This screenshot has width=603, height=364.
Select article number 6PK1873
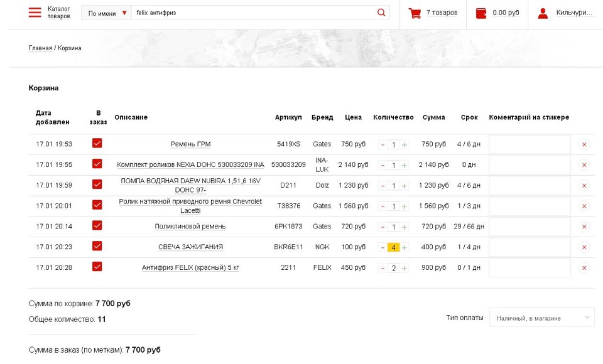click(x=288, y=227)
